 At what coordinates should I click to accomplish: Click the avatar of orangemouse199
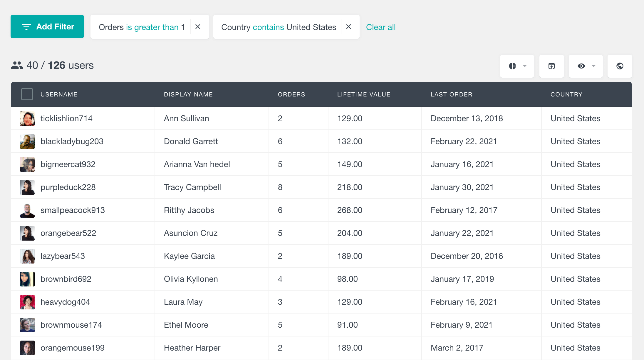27,348
